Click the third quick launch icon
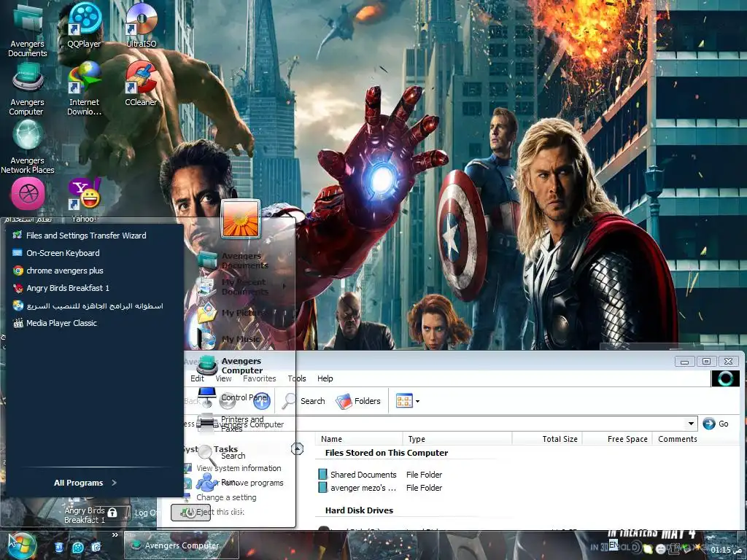 point(96,547)
